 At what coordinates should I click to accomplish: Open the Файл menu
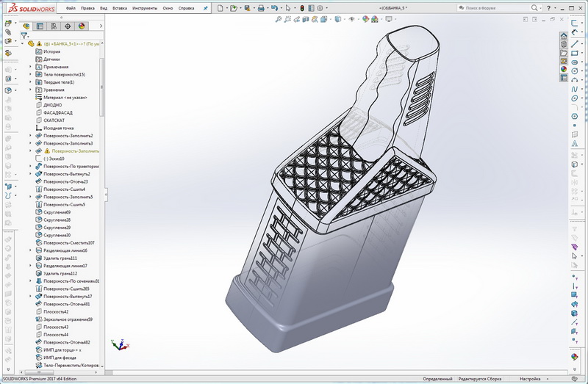coord(70,8)
